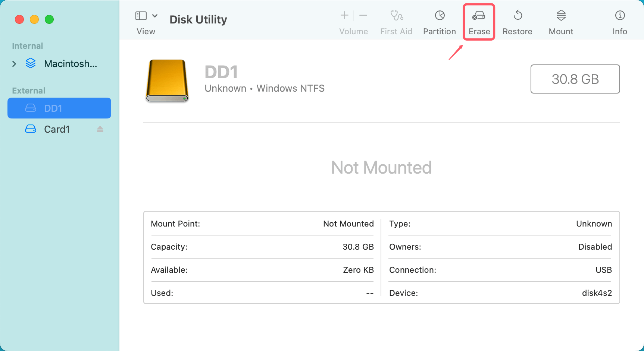Open the Partition tool

[439, 20]
